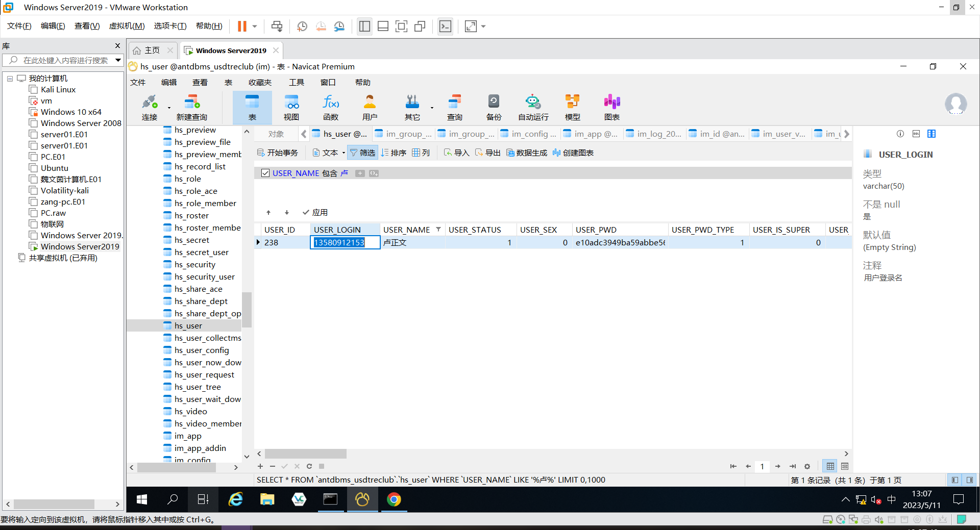Screen dimensions: 980x530
Task: Show the info pane icon
Action: tap(900, 134)
